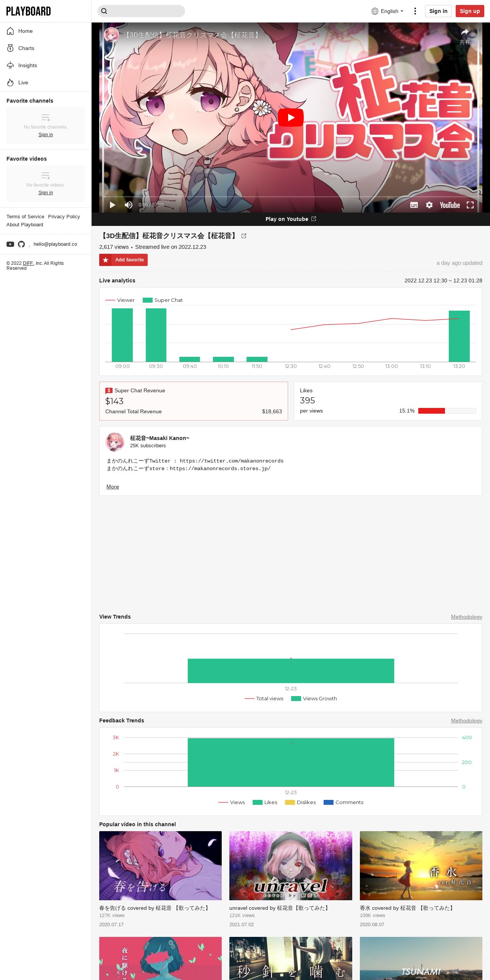Screen dimensions: 490x980
Task: Open the TSUNAMI video thumbnail
Action: tap(421, 958)
